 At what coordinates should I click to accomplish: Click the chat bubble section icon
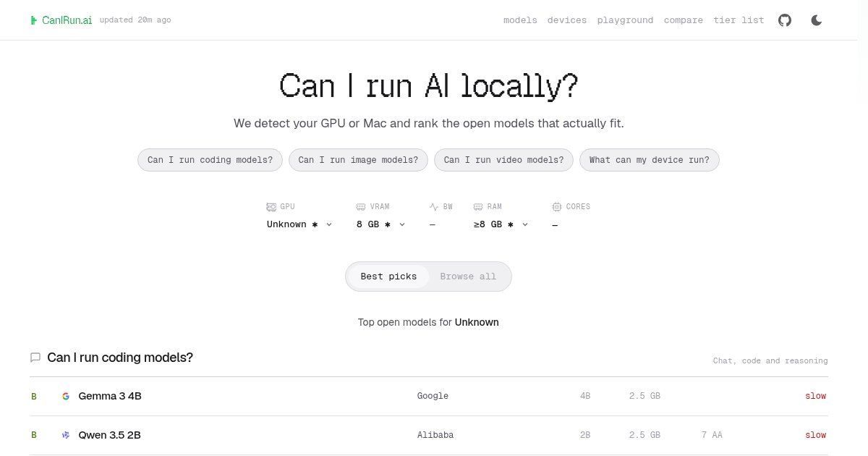[35, 358]
